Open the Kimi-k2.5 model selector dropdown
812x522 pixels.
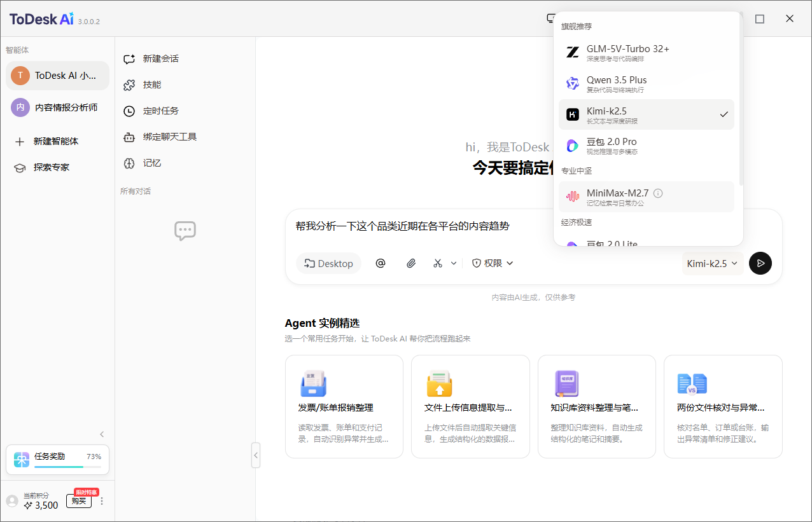(x=712, y=263)
